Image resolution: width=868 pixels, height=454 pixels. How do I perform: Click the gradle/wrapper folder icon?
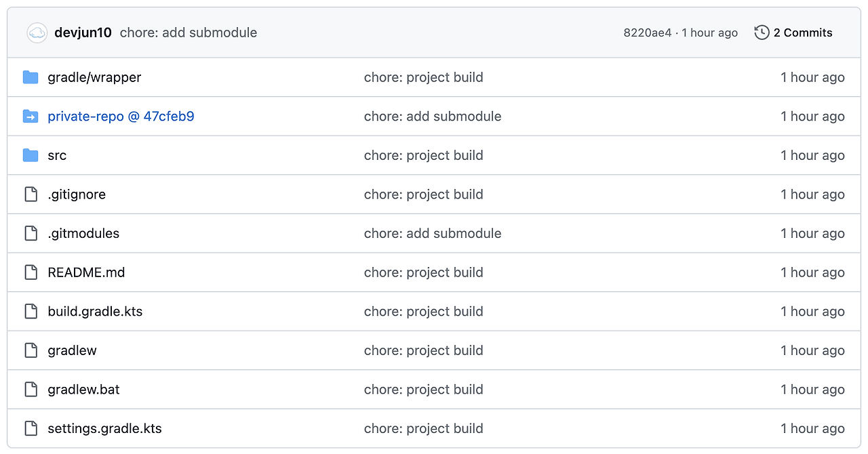coord(31,77)
